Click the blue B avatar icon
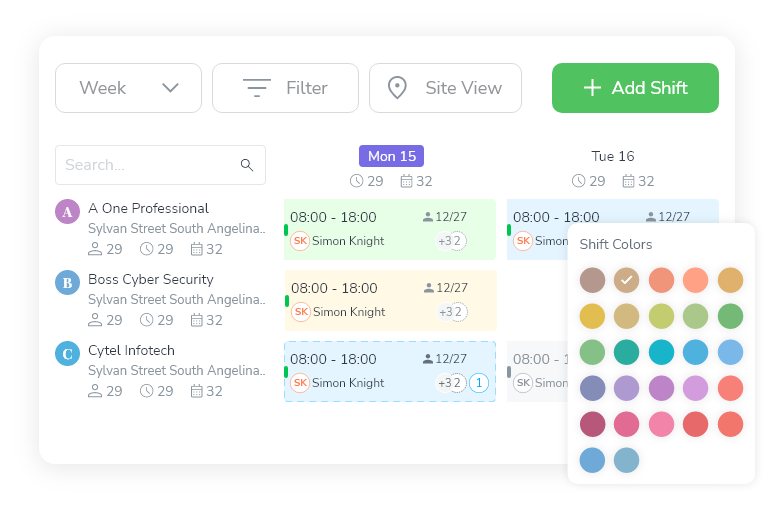The height and width of the screenshot is (506, 774). [67, 282]
